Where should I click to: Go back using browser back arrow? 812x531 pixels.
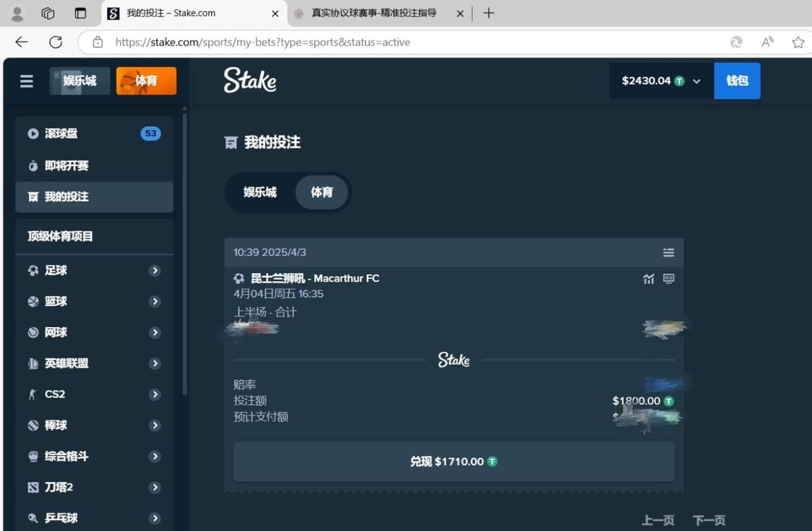(22, 42)
